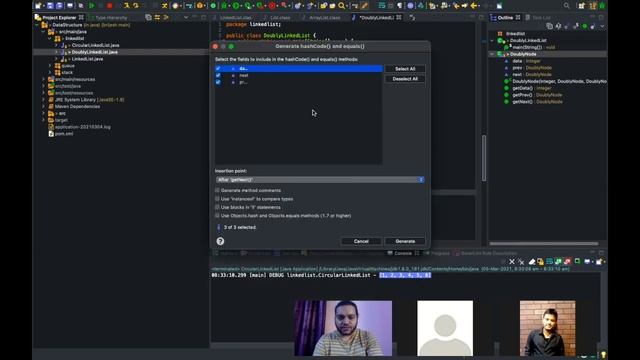
Task: Click the Cancel button in the dialog
Action: tap(361, 241)
